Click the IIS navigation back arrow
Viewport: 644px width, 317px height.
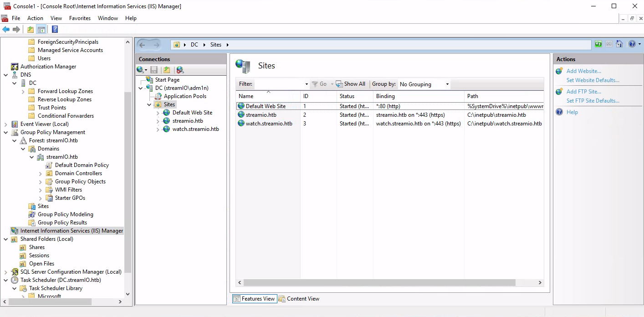coord(142,45)
